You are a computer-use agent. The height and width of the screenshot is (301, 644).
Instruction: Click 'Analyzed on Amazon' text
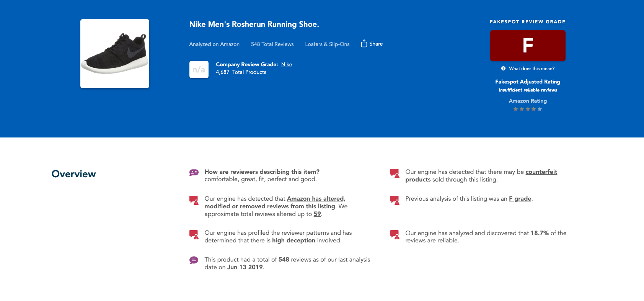[214, 44]
